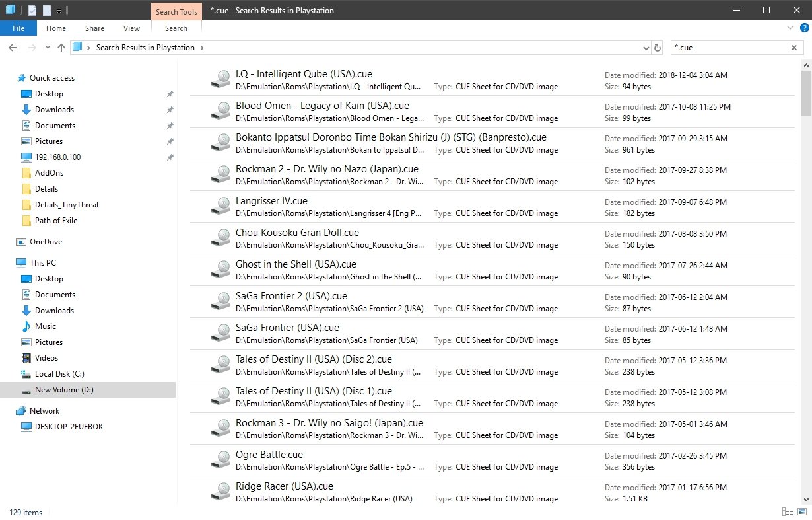
Task: Go up one folder level
Action: (x=61, y=48)
